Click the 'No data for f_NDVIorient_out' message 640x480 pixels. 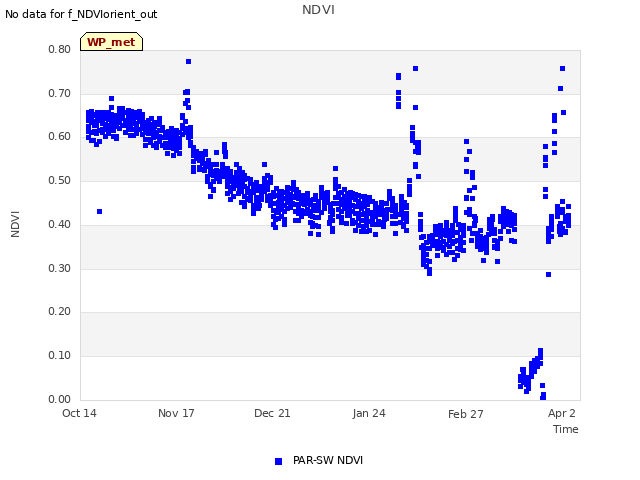(x=81, y=14)
